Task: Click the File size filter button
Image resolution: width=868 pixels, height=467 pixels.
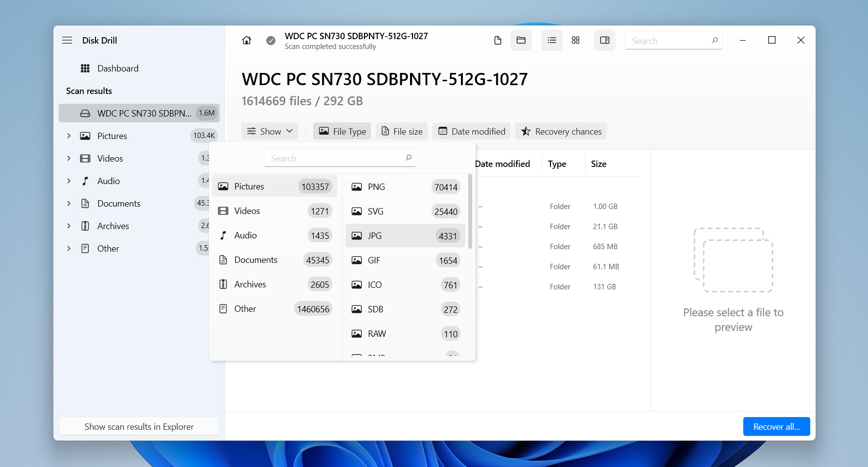Action: tap(402, 131)
